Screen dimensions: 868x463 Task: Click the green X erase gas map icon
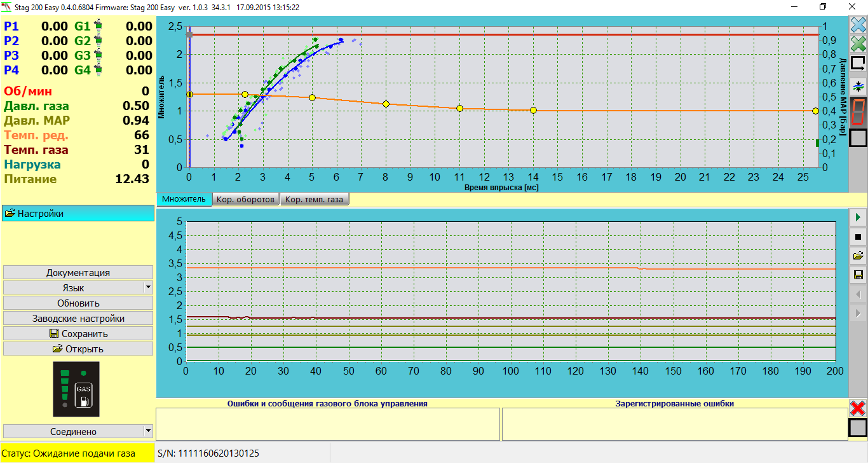(x=858, y=45)
